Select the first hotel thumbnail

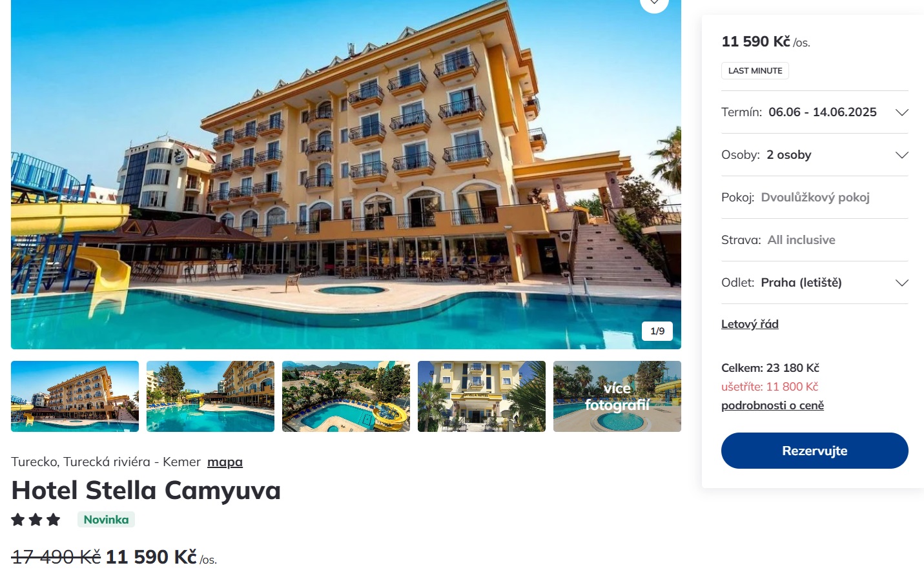click(75, 396)
